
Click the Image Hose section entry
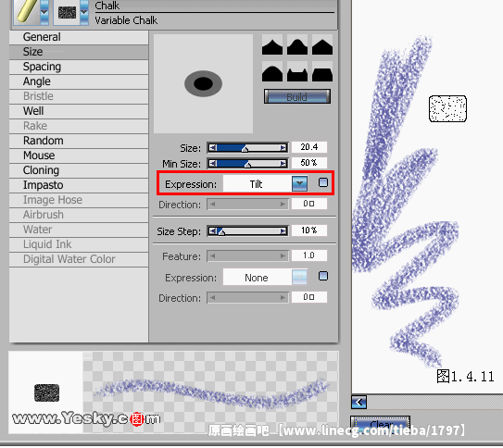tap(79, 200)
